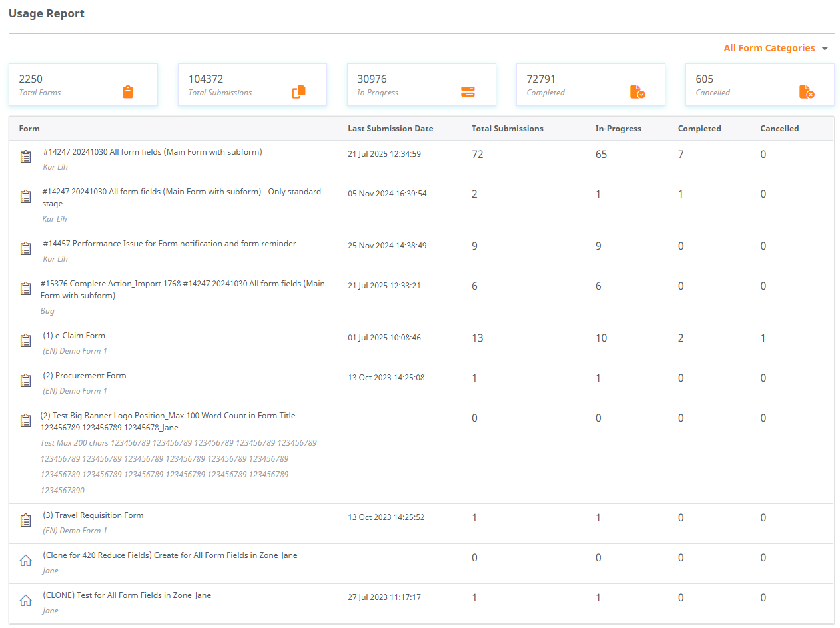840x628 pixels.
Task: Click In-Progress value 65
Action: point(601,155)
